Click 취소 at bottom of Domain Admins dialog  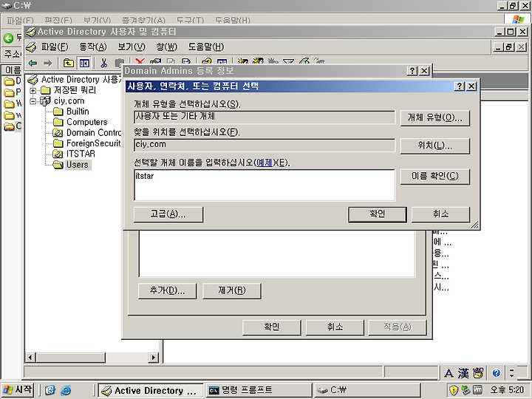(335, 327)
